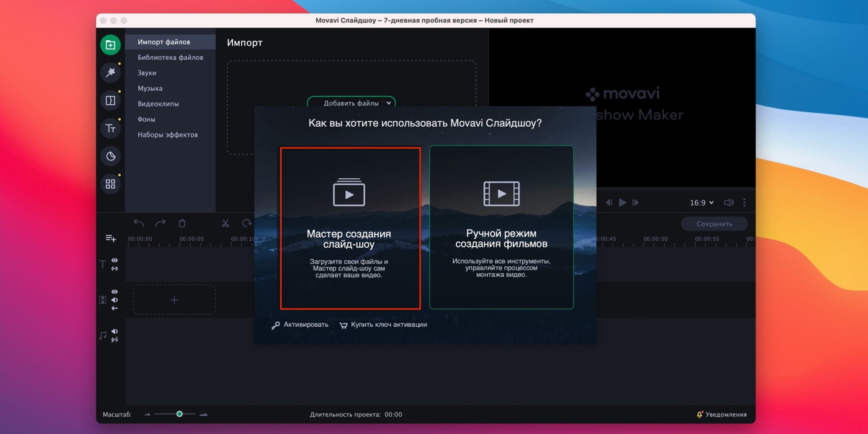
Task: Open the transitions panel icon
Action: [x=110, y=100]
